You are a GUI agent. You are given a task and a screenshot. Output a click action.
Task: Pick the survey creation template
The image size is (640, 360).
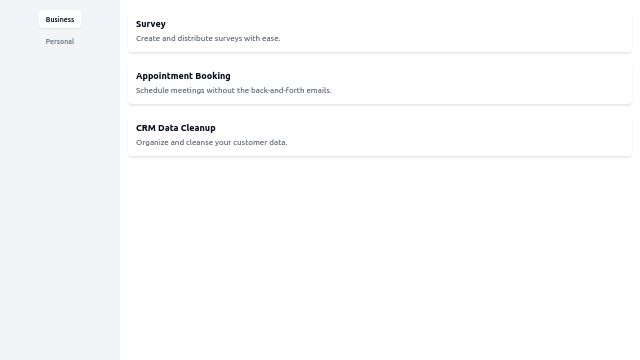click(380, 31)
